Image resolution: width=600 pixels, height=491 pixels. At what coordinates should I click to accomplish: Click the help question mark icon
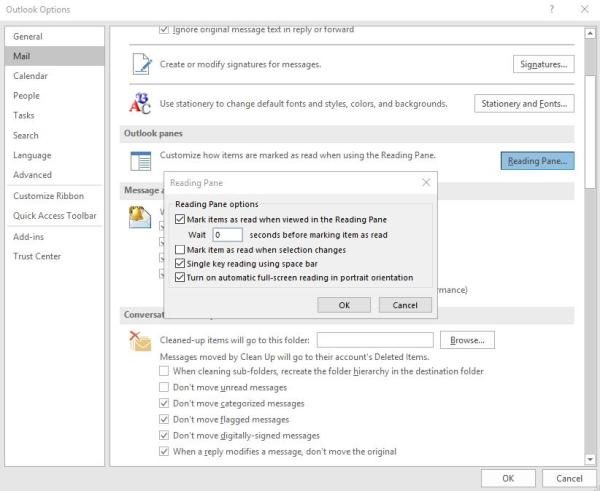click(551, 9)
